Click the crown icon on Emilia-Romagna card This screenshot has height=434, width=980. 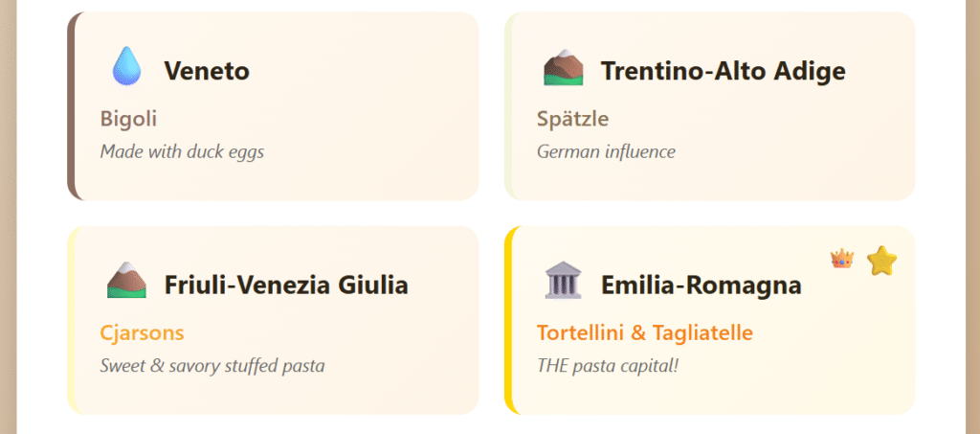point(842,259)
